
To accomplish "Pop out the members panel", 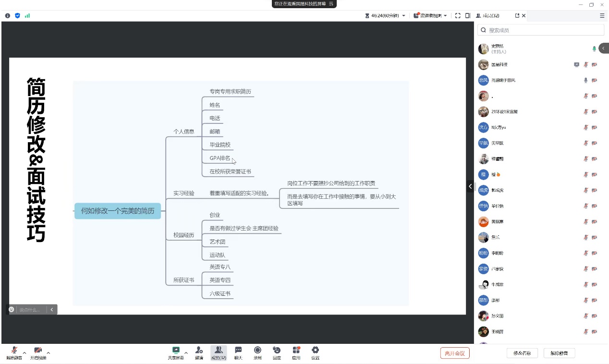I will click(517, 15).
